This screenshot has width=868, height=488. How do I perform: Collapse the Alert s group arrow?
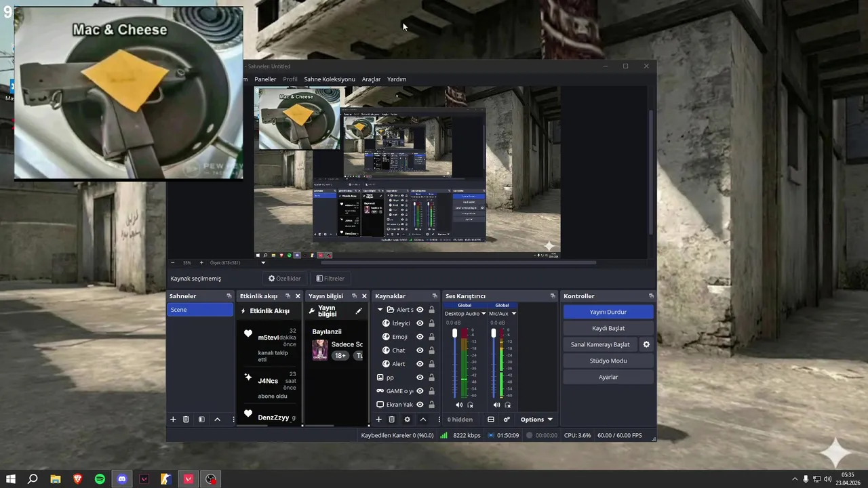380,310
